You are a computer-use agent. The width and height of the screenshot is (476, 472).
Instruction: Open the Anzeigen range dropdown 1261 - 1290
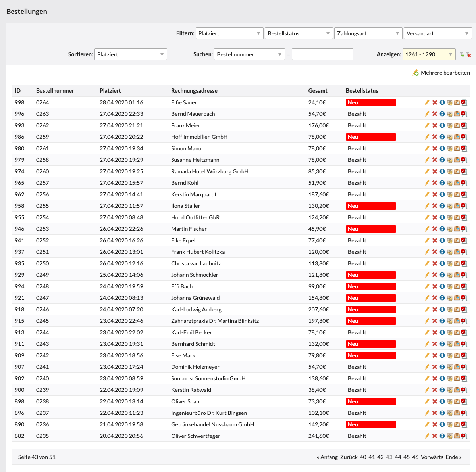[x=429, y=54]
